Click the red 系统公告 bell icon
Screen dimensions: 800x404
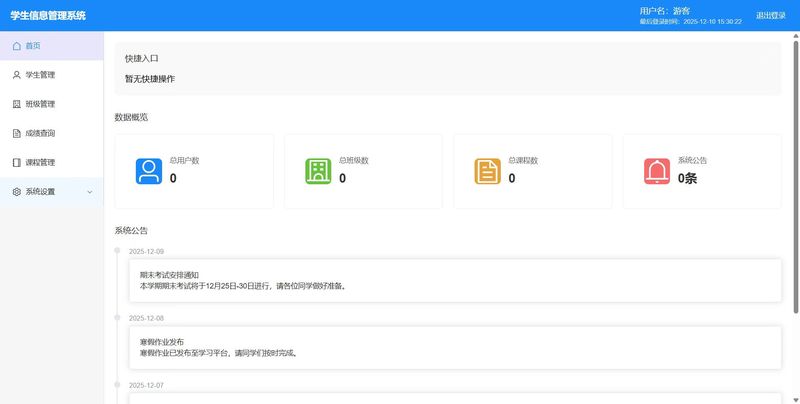[x=657, y=172]
